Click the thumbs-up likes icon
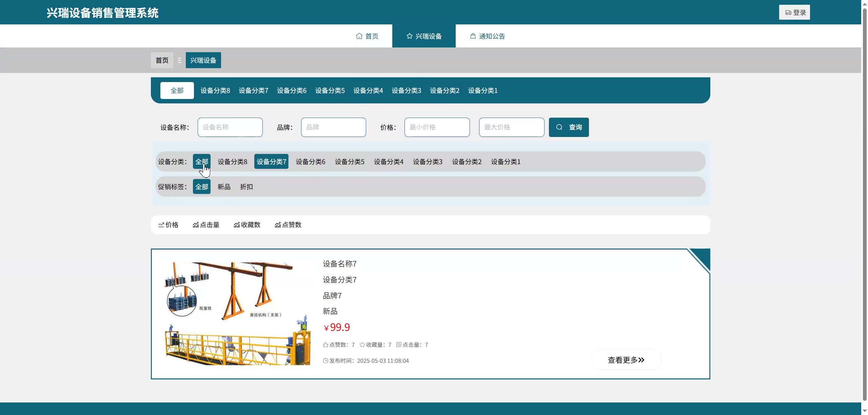Viewport: 868px width, 415px height. tap(325, 345)
